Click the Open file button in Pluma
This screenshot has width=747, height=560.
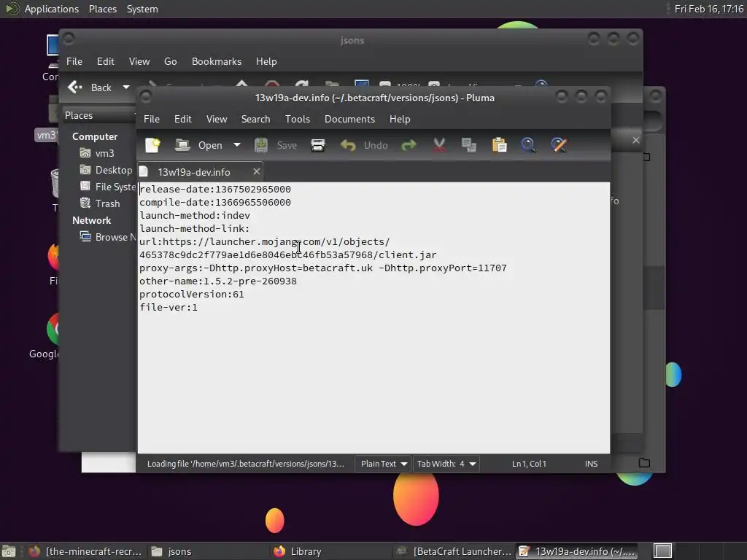click(199, 145)
